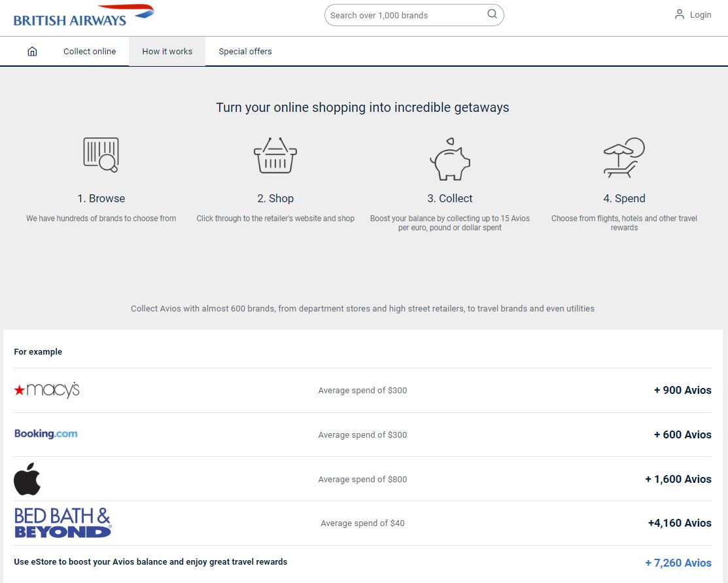
Task: Click the 'Boost your balance by collecting' description
Action: 450,223
